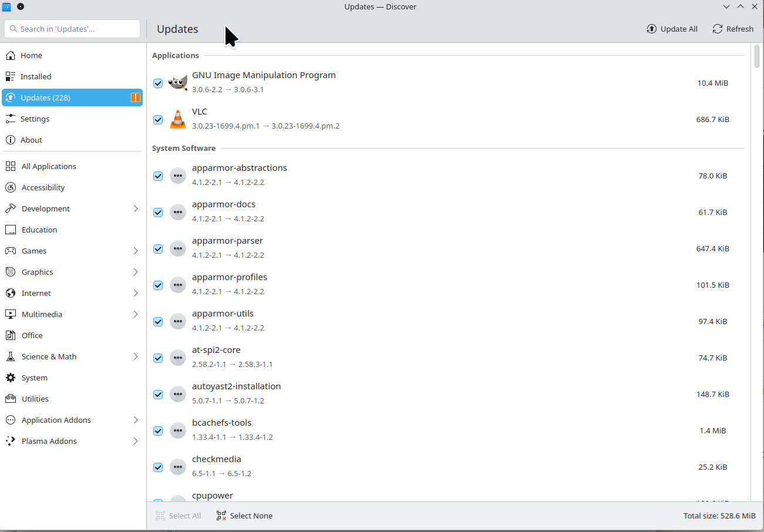The height and width of the screenshot is (532, 764).
Task: Click the Accessibility icon in the sidebar
Action: tap(11, 187)
